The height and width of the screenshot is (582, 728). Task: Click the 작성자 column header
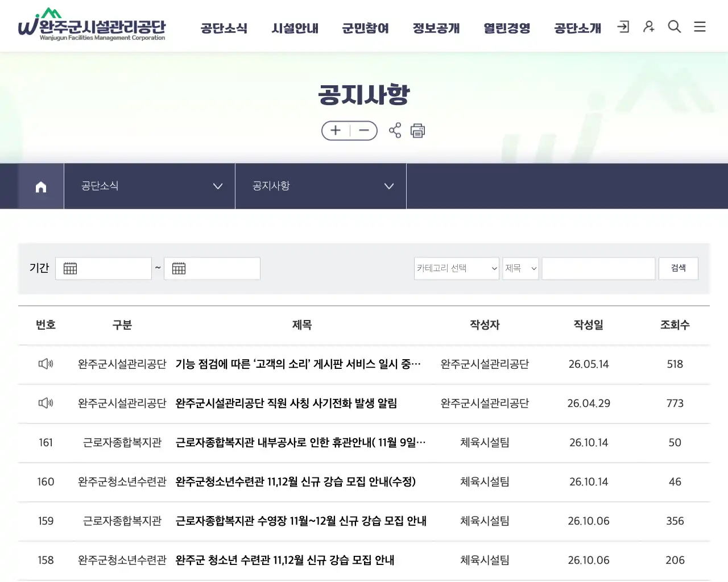[x=485, y=325]
